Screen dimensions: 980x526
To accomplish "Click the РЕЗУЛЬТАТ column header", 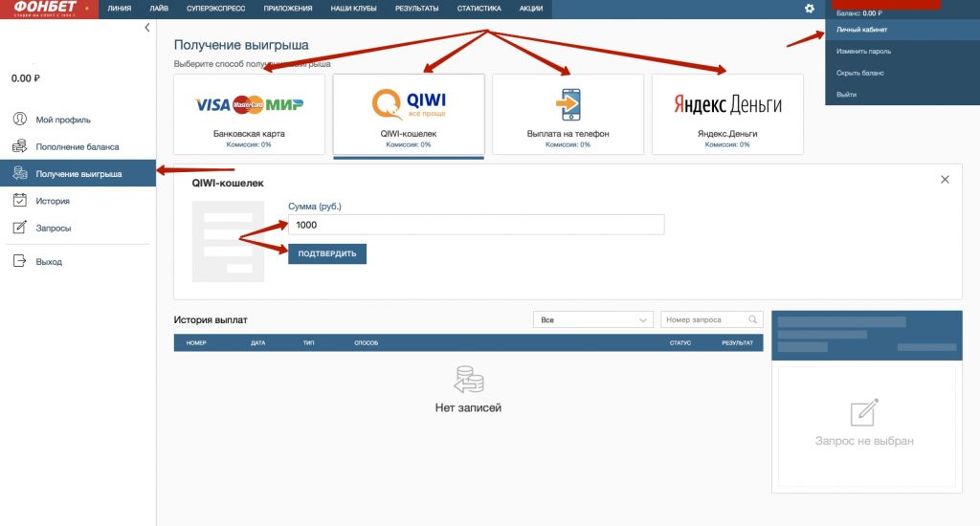I will coord(738,343).
